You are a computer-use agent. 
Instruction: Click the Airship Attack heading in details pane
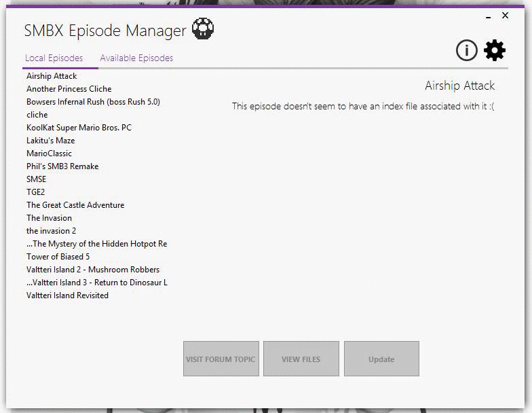(460, 86)
